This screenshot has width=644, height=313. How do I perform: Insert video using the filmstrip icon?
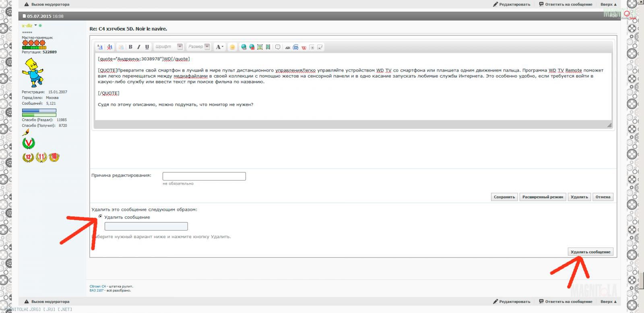[x=268, y=47]
